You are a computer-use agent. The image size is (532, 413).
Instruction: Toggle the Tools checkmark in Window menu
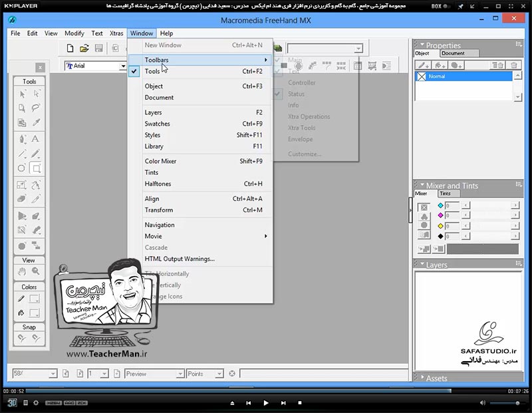pos(134,71)
